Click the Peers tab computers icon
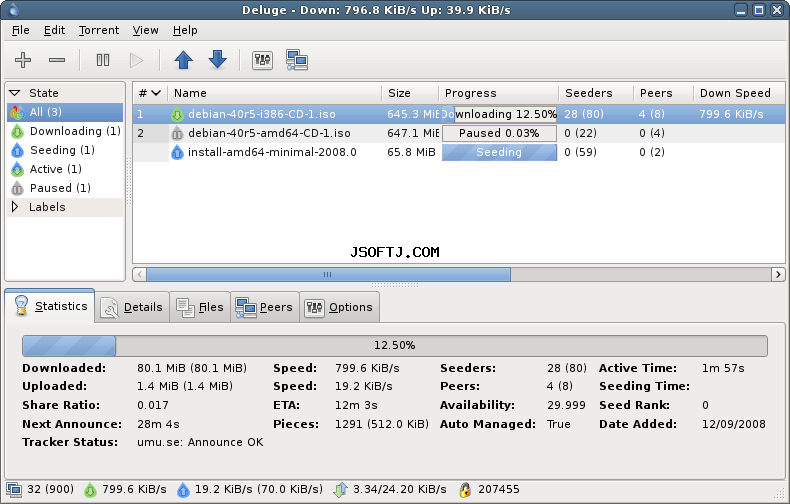 246,307
